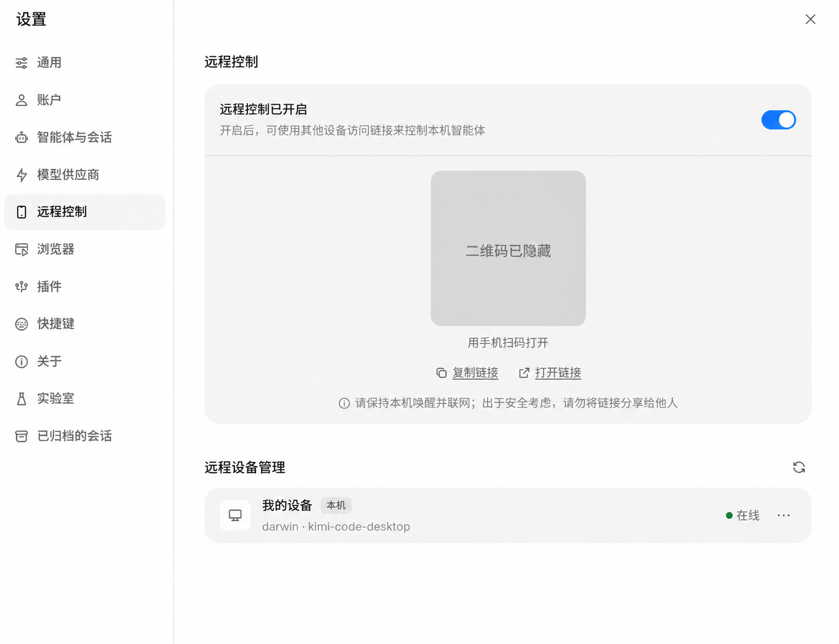This screenshot has height=644, width=839.
Task: Click the 打开链接 link
Action: [x=558, y=373]
